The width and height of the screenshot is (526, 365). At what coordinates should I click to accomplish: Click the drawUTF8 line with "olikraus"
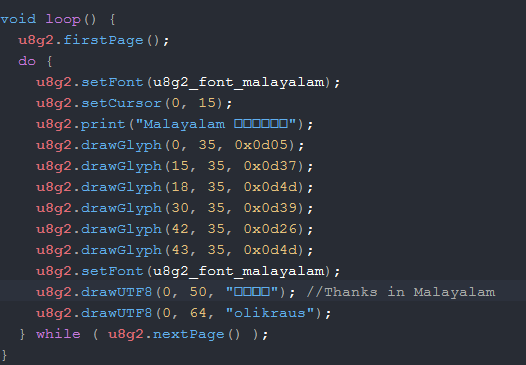(x=184, y=313)
